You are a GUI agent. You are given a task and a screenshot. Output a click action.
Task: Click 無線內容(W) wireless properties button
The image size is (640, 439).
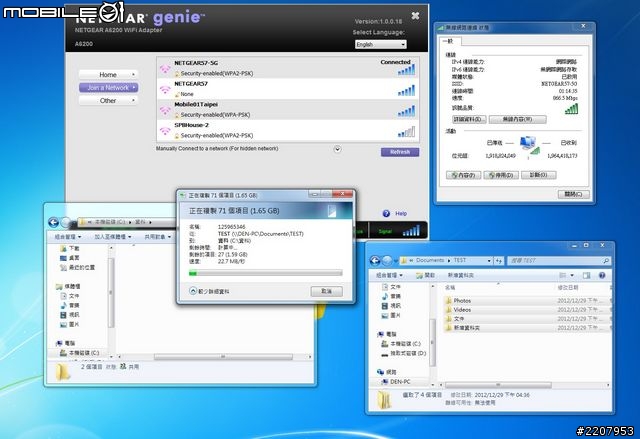tap(517, 119)
